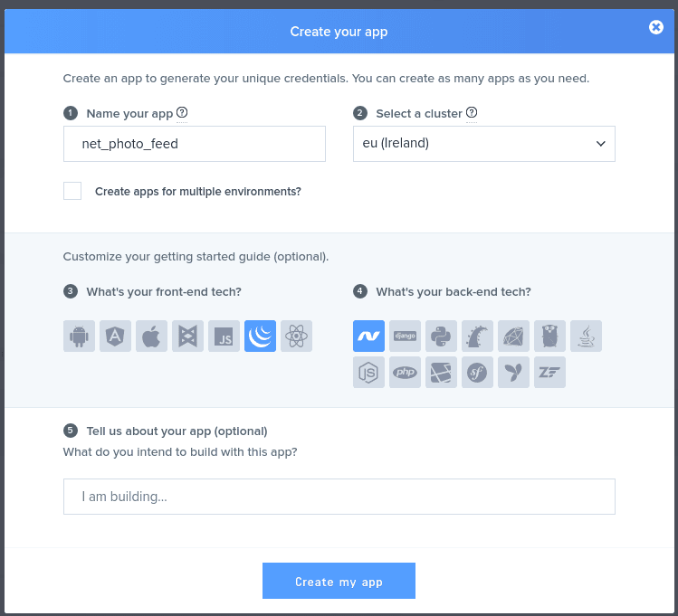Screen dimensions: 678x616
Task: Select Android as front-end tech
Action: 79,336
